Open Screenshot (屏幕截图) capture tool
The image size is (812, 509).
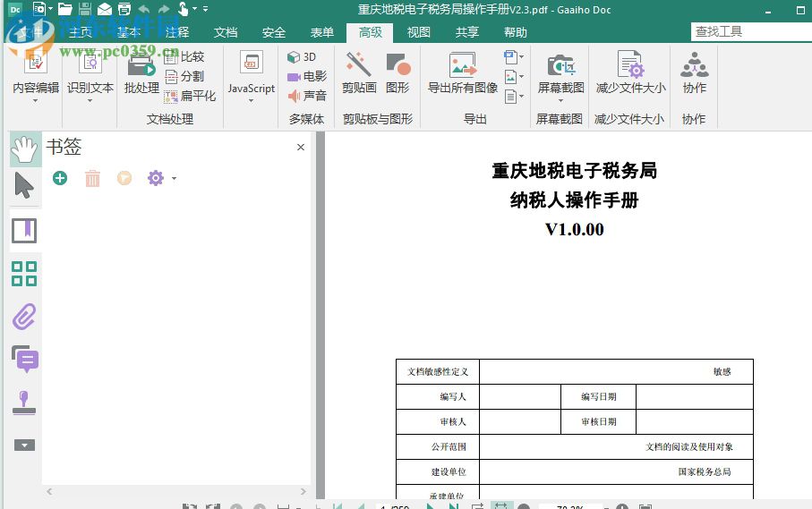click(560, 73)
